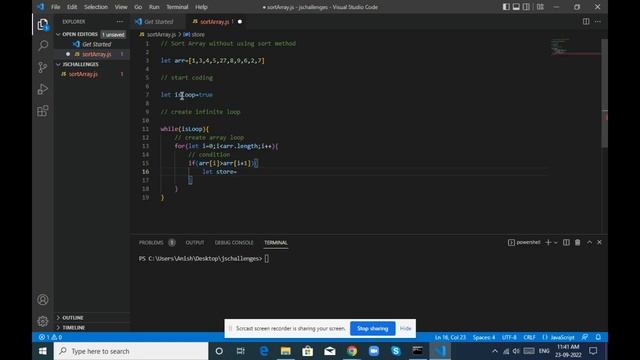Open Google Chrome from taskbar
Viewport: 640px width, 360px height.
tap(351, 351)
